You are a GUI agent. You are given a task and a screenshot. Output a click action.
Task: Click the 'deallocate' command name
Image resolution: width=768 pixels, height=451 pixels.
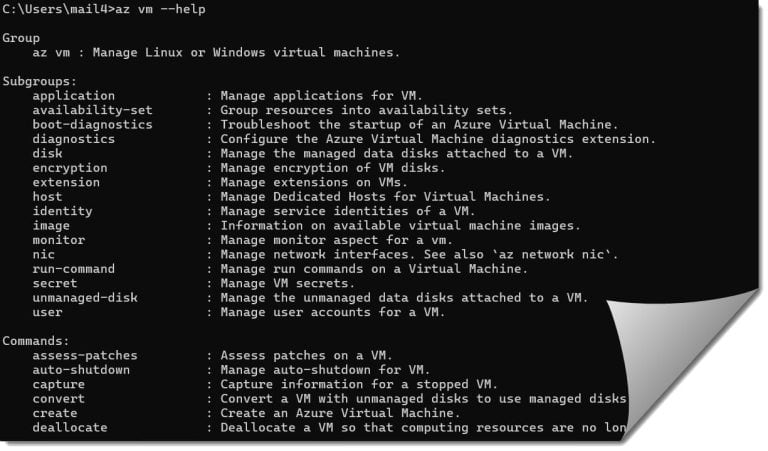coord(69,428)
